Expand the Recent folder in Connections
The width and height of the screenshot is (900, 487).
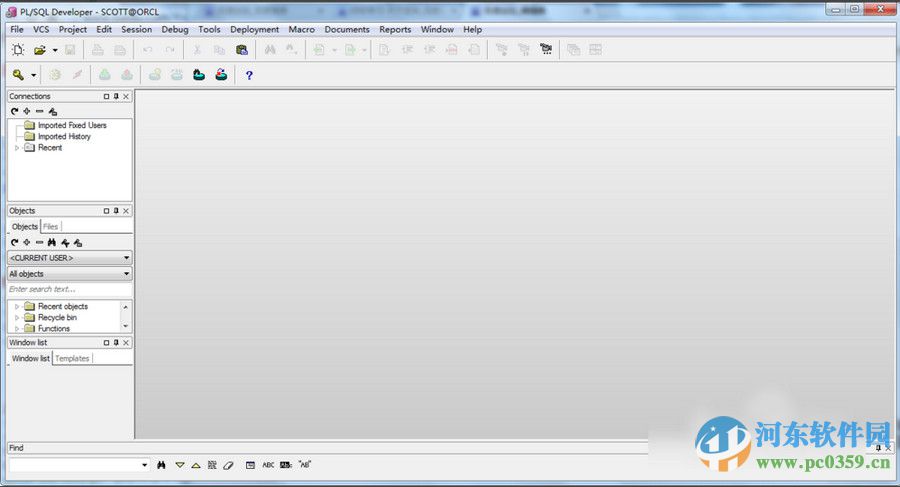pos(17,148)
